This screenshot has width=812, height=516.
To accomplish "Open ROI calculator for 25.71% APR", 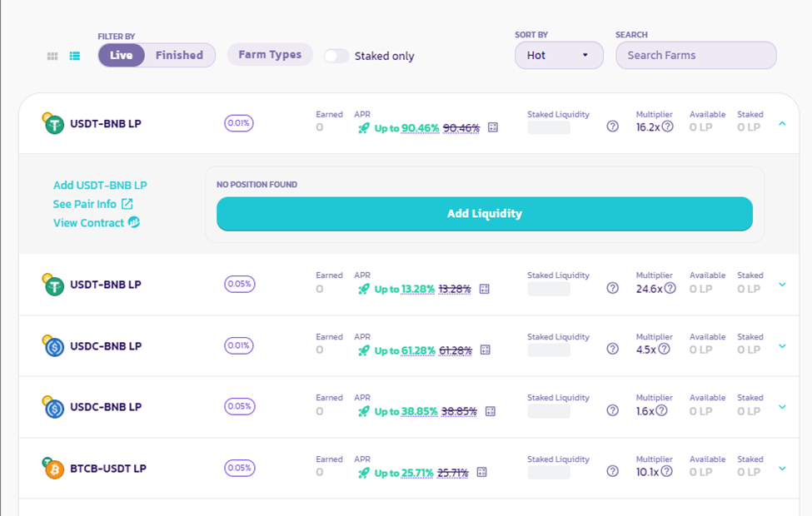I will tap(481, 473).
